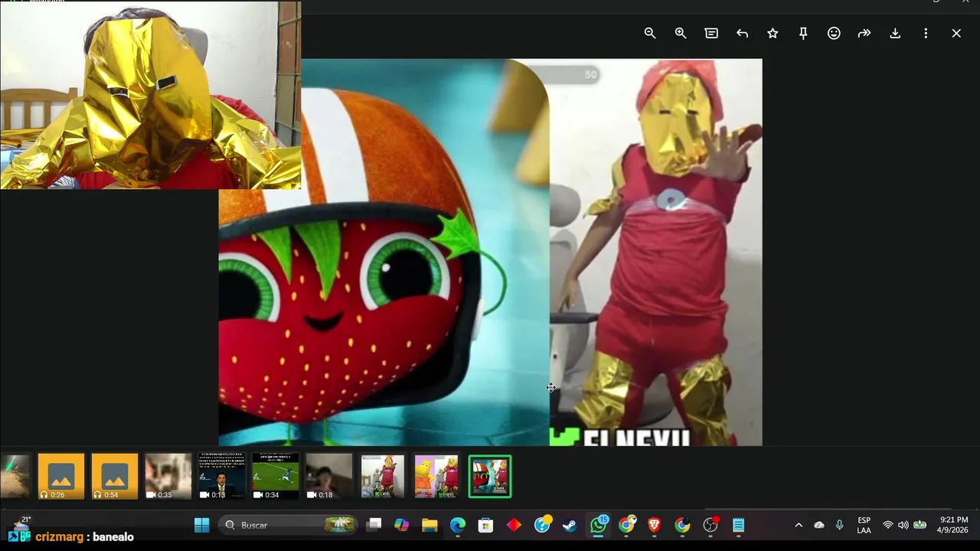980x551 pixels.
Task: Open Microsoft Edge from taskbar
Action: click(458, 525)
